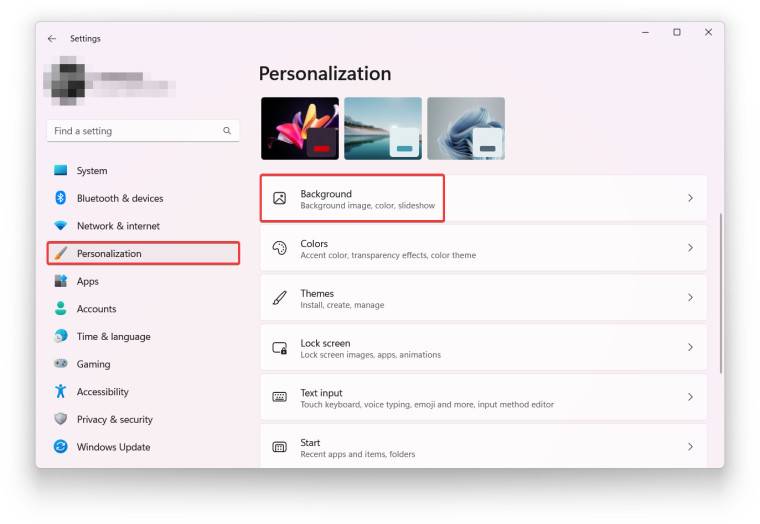Select the lake landscape theme thumbnail
Image resolution: width=760 pixels, height=524 pixels.
383,128
